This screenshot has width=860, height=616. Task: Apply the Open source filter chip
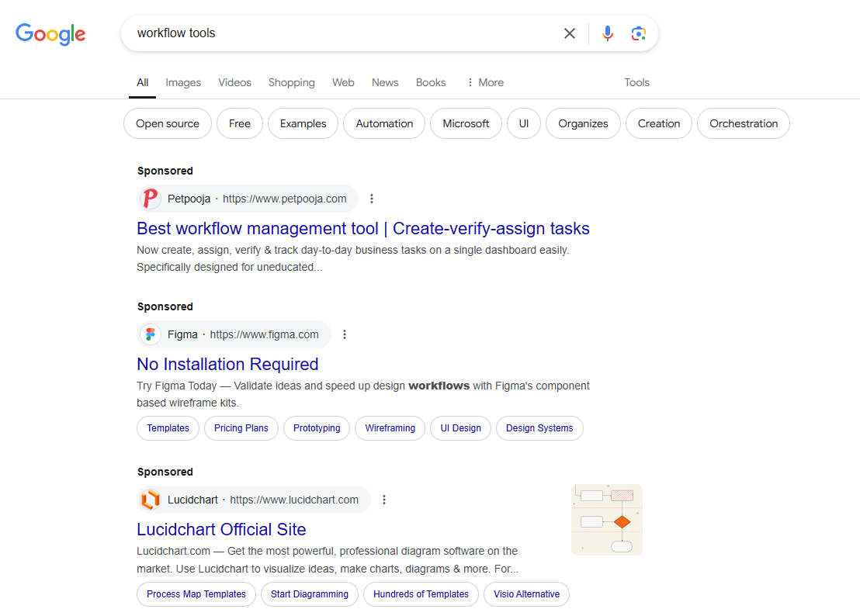(x=168, y=123)
